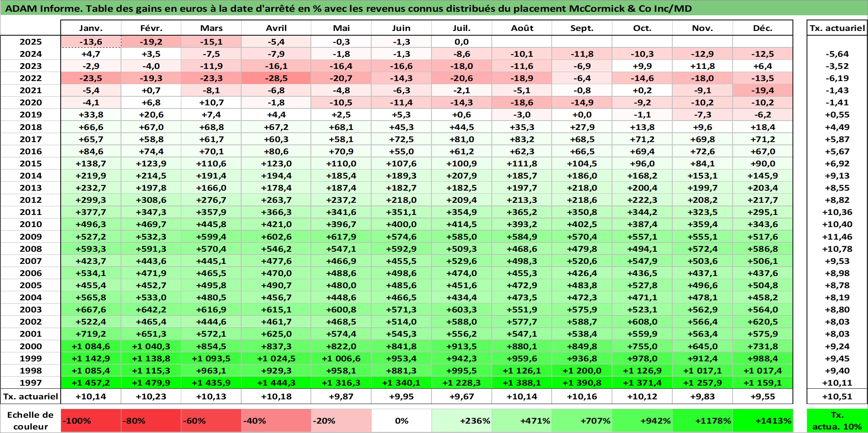The image size is (868, 433).
Task: Click the -80% red scale swatch
Action: [151, 420]
